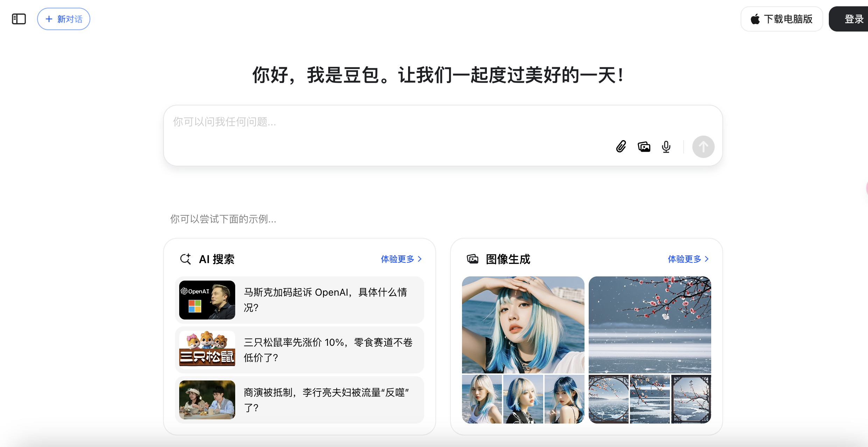The height and width of the screenshot is (447, 868).
Task: Click the paperclip attachment icon
Action: (x=621, y=146)
